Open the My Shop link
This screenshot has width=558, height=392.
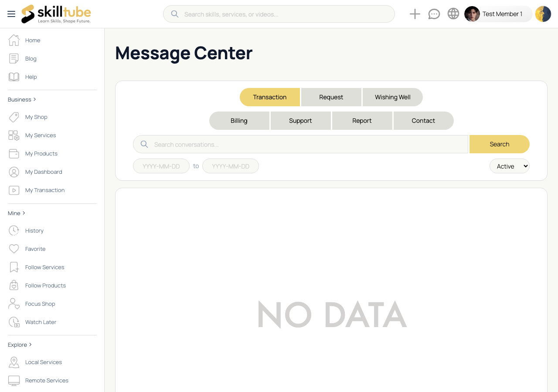[x=36, y=117]
